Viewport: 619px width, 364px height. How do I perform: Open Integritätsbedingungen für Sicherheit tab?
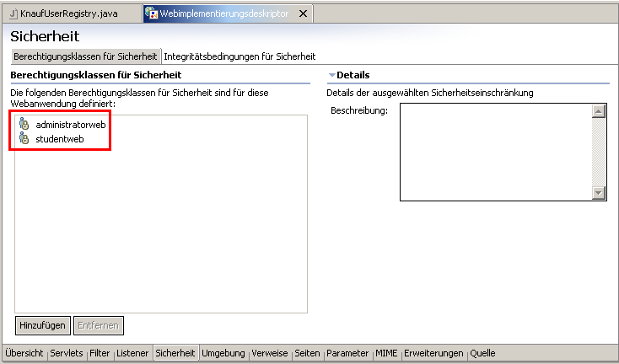pyautogui.click(x=240, y=56)
